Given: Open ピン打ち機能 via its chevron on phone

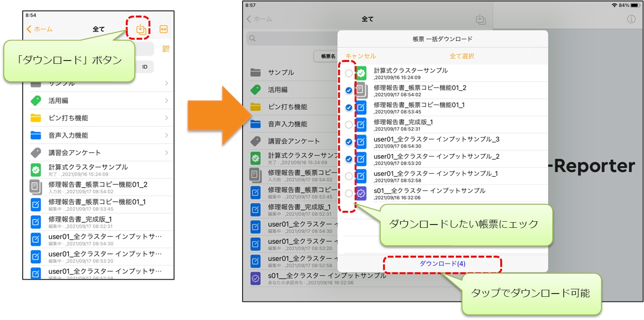Looking at the screenshot, I should click(x=166, y=118).
